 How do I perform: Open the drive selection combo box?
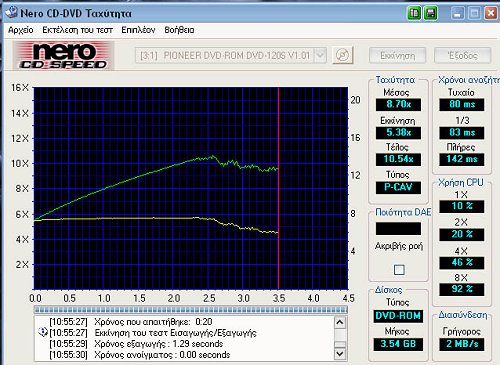[231, 55]
